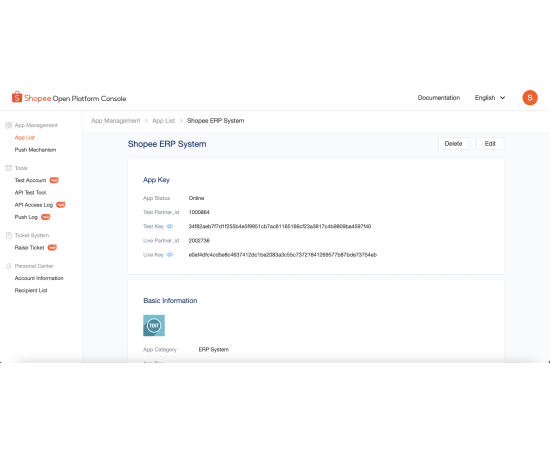
Task: Go to App List breadcrumb
Action: (x=163, y=121)
